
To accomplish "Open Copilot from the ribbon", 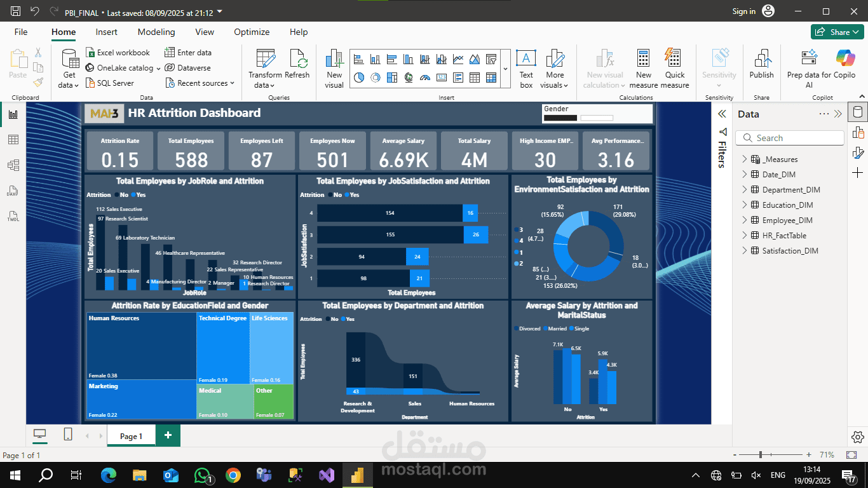I will click(844, 64).
